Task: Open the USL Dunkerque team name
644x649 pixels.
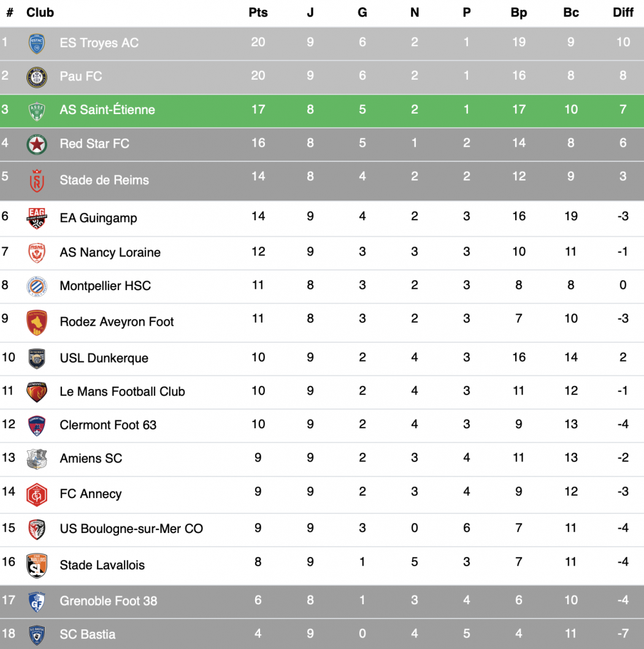Action: (104, 358)
